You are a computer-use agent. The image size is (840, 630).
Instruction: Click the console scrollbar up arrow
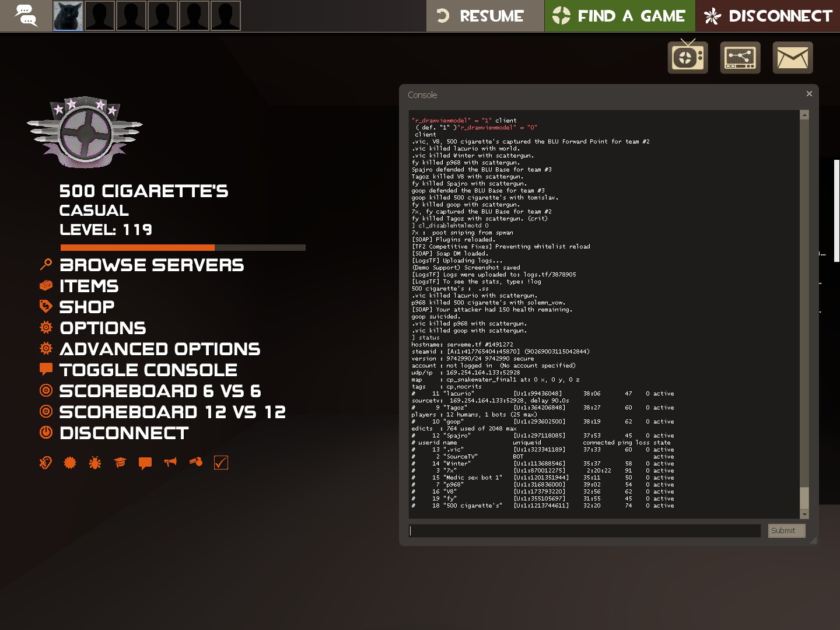(x=804, y=115)
